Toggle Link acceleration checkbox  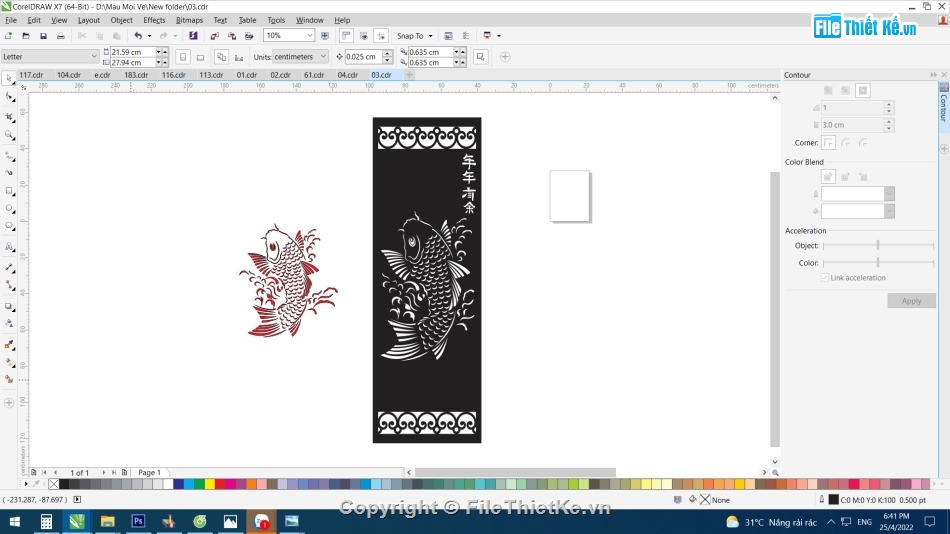pyautogui.click(x=825, y=278)
